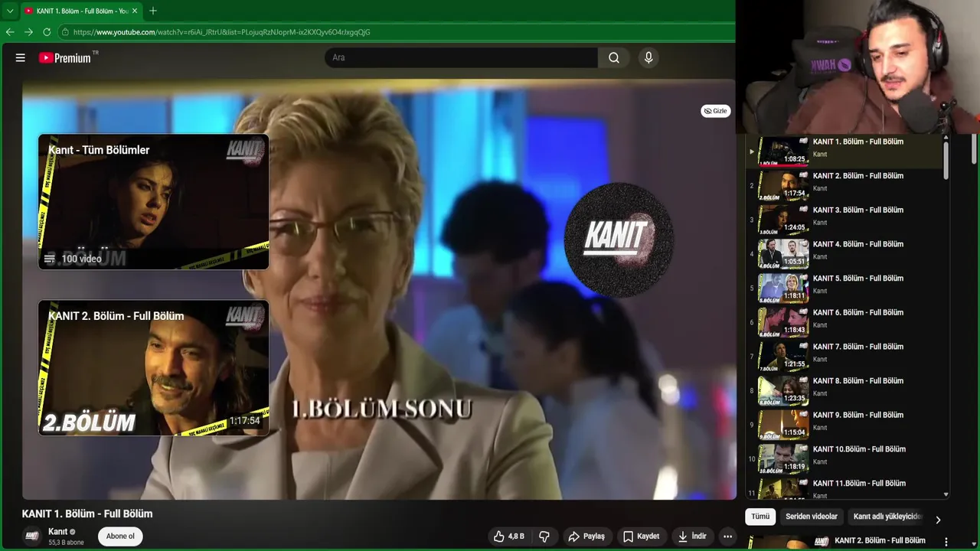Download video with İndir button
980x551 pixels.
(692, 536)
